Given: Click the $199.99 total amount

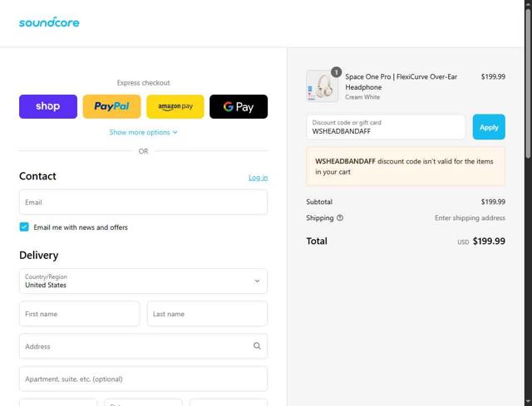Looking at the screenshot, I should point(489,241).
